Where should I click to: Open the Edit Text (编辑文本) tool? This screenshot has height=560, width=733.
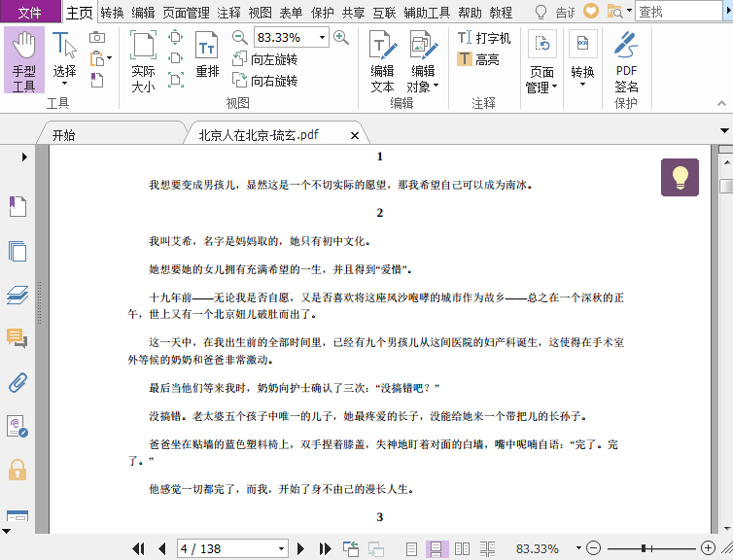click(382, 61)
